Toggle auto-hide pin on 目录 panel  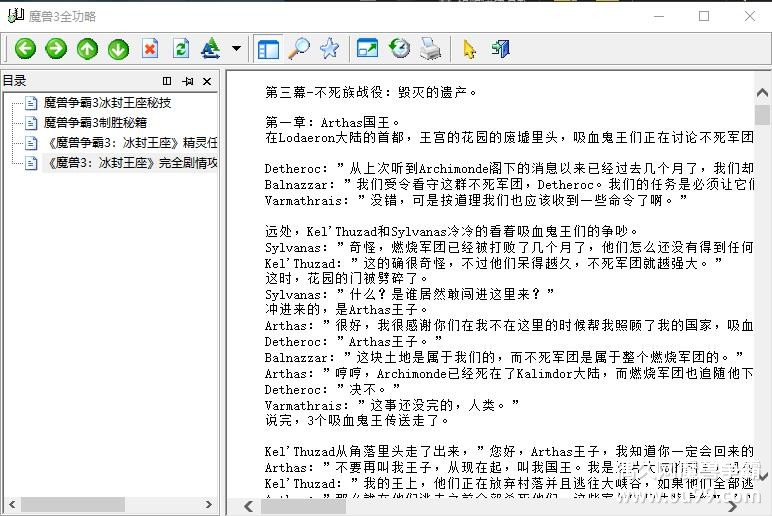coord(188,81)
